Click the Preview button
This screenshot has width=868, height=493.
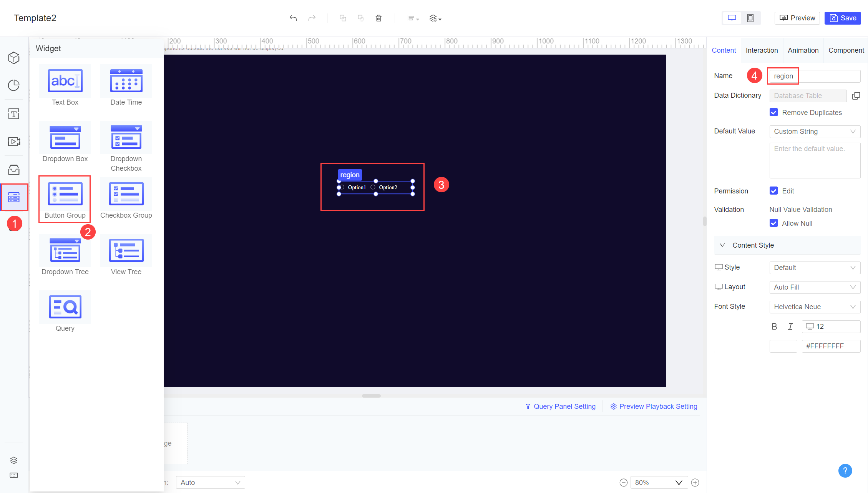click(797, 18)
